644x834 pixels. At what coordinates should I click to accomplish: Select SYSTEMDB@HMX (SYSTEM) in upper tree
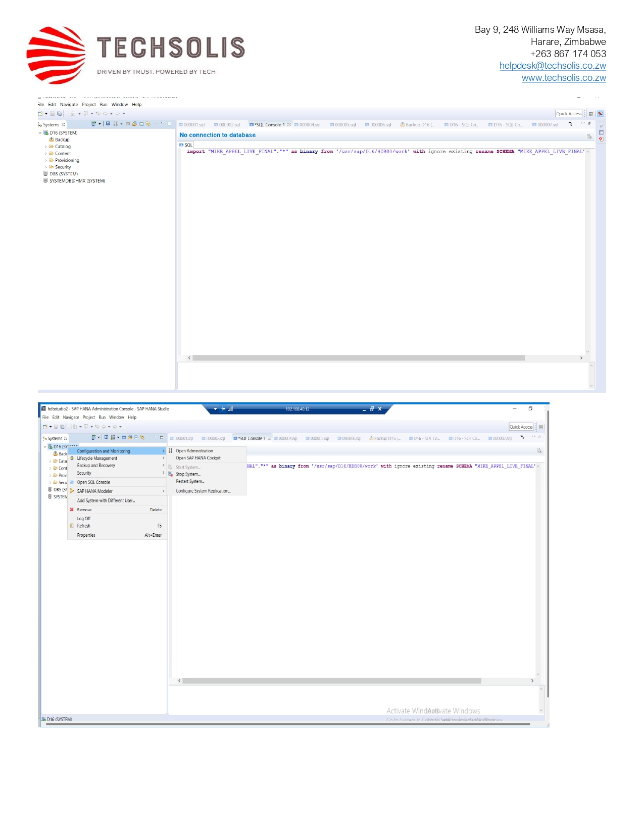coord(74,181)
